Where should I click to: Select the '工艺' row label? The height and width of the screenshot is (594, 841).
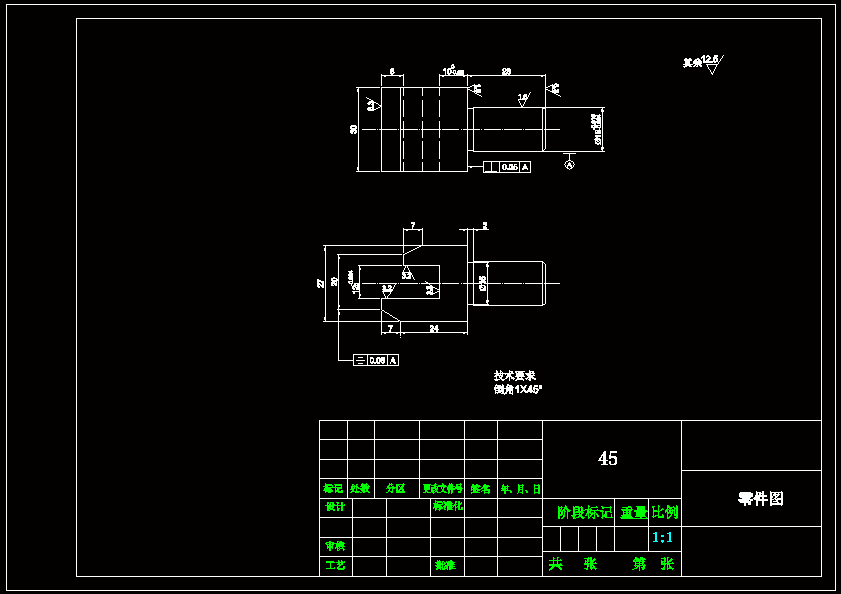(x=335, y=565)
